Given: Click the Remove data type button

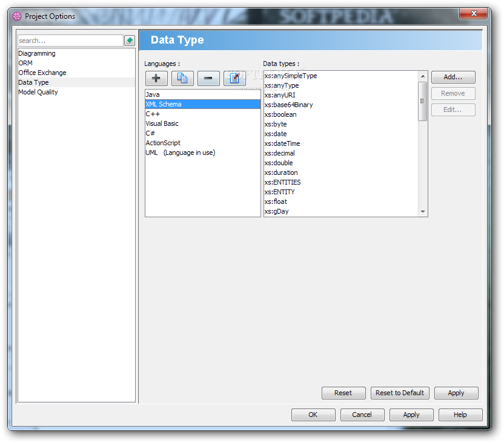Looking at the screenshot, I should point(453,93).
